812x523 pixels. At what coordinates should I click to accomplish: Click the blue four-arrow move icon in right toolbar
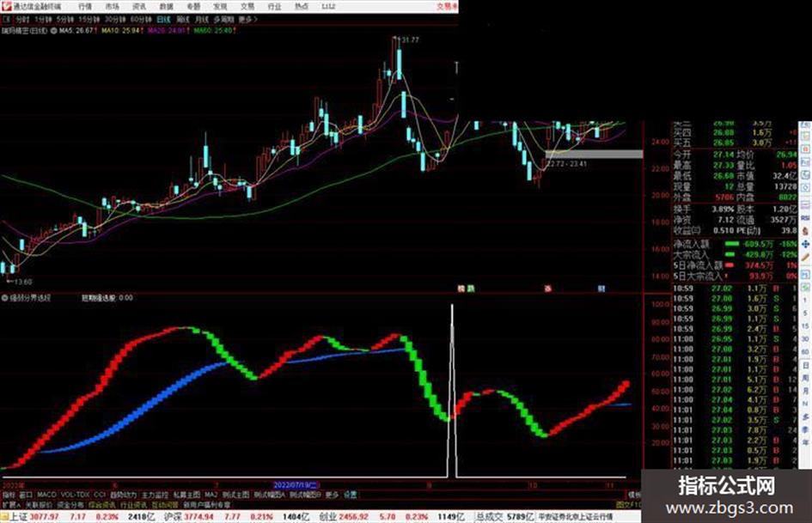point(805,244)
